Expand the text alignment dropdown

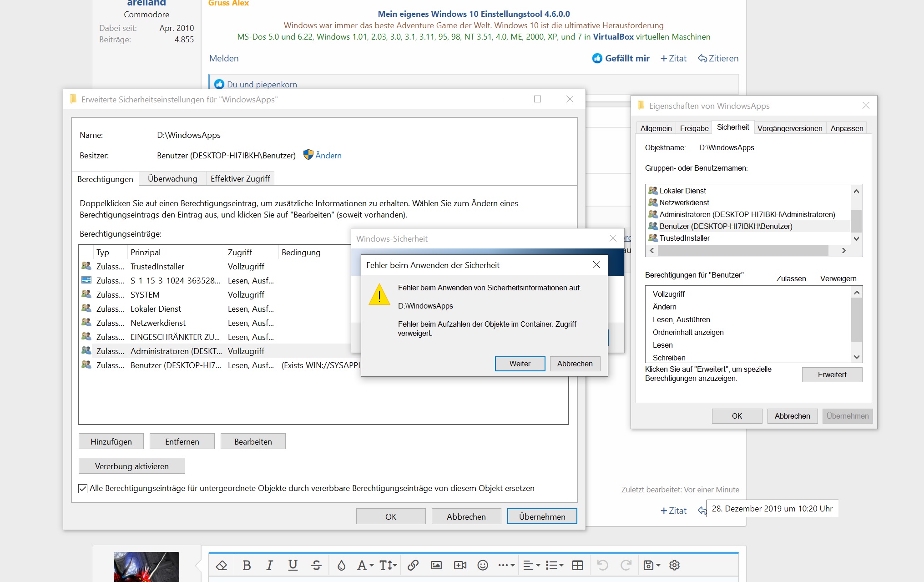tap(531, 565)
